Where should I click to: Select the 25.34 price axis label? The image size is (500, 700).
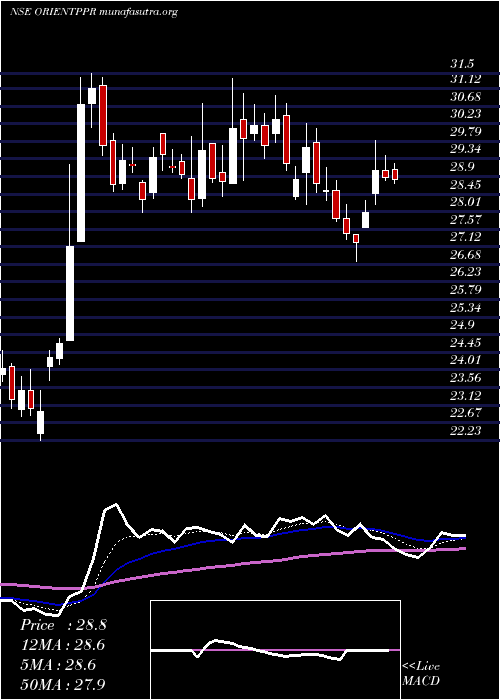(x=465, y=307)
